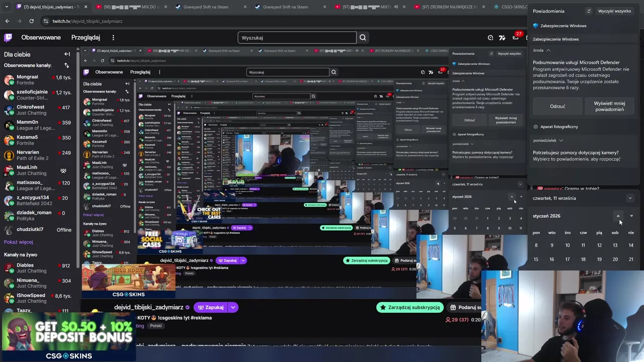Open szelioficjalnie's avatar in followed channels

[9, 95]
